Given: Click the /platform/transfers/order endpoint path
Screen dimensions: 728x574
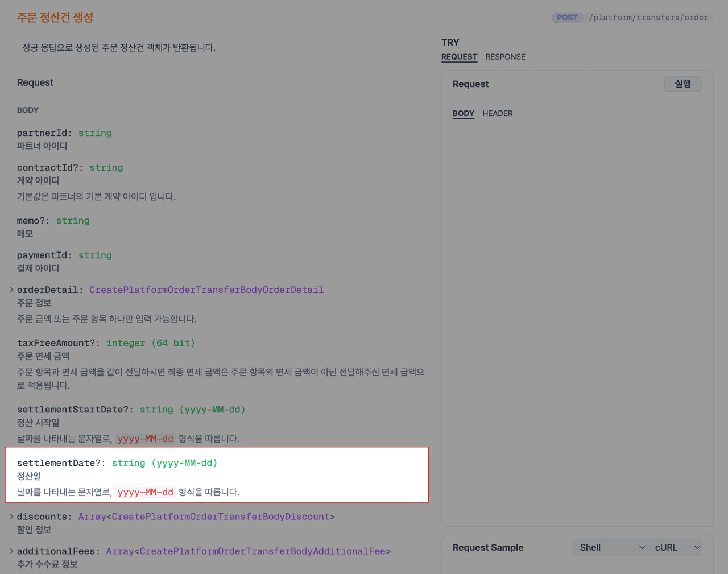Looking at the screenshot, I should (648, 18).
